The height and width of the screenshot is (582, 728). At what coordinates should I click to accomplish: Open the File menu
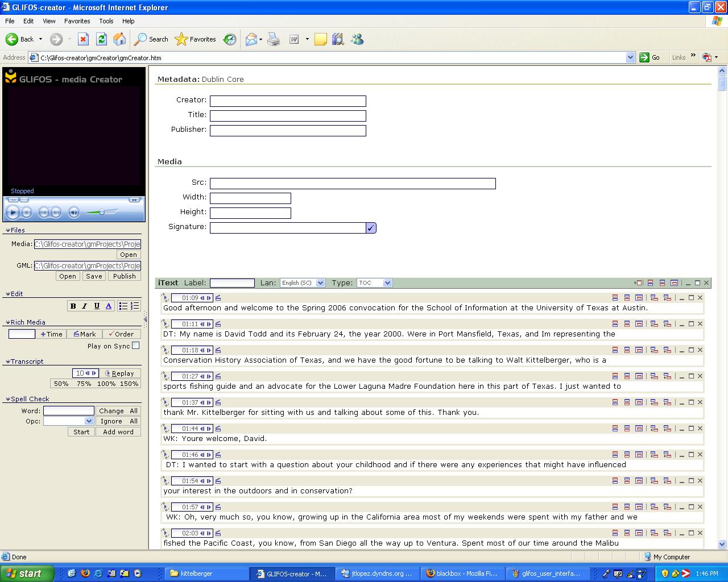(10, 21)
